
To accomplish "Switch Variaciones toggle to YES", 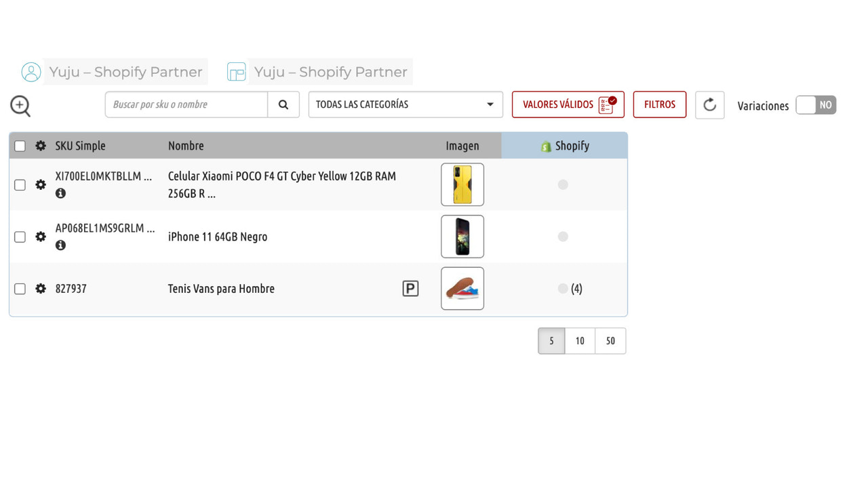I will pos(816,105).
